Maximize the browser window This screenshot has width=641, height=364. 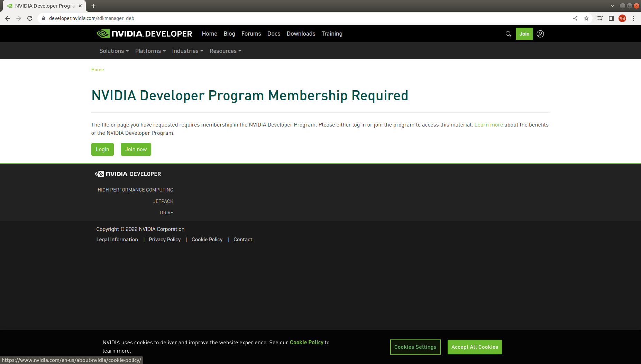click(x=629, y=6)
